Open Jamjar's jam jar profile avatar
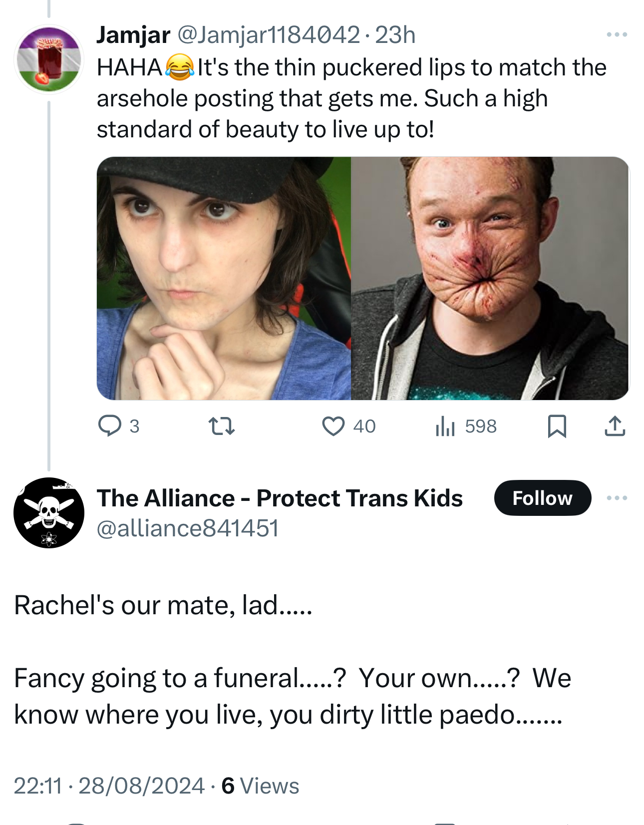Screen dimensions: 644x825 (49, 59)
